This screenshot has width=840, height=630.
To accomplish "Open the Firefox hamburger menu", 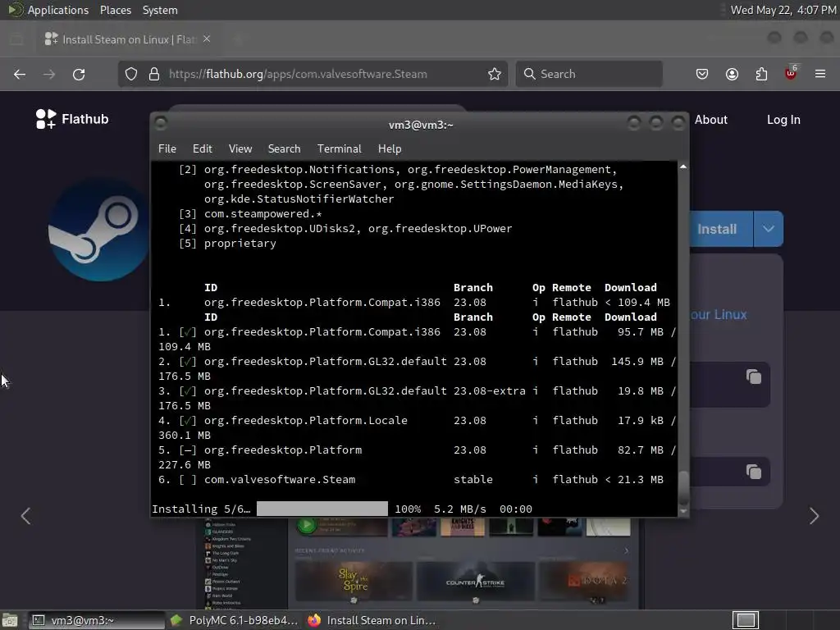I will point(820,74).
